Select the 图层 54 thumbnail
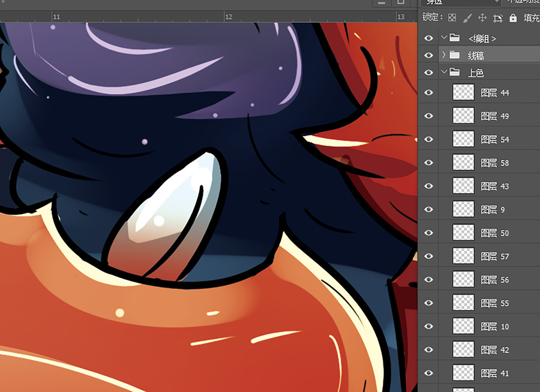The width and height of the screenshot is (540, 392). click(x=463, y=139)
